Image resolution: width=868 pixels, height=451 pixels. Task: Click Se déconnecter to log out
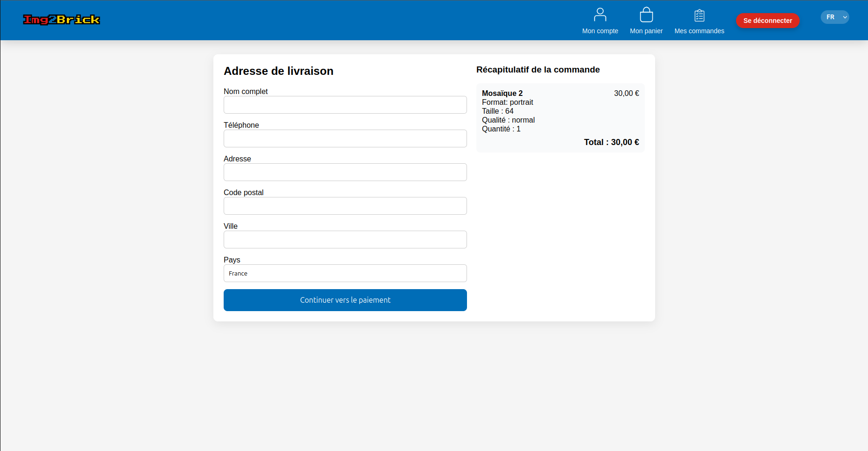(x=767, y=20)
